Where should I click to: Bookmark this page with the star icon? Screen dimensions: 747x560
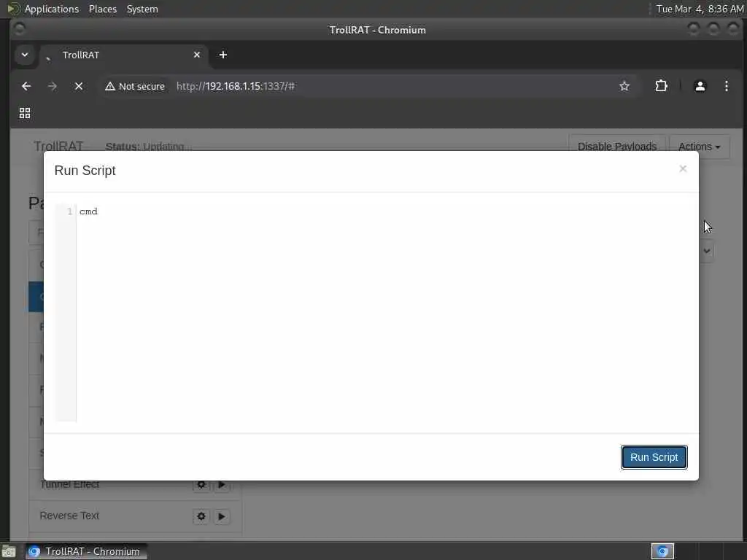[624, 86]
